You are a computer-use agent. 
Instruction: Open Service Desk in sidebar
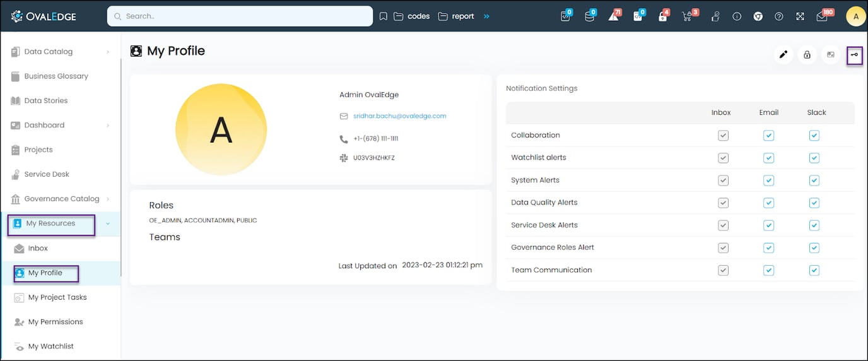click(x=47, y=174)
